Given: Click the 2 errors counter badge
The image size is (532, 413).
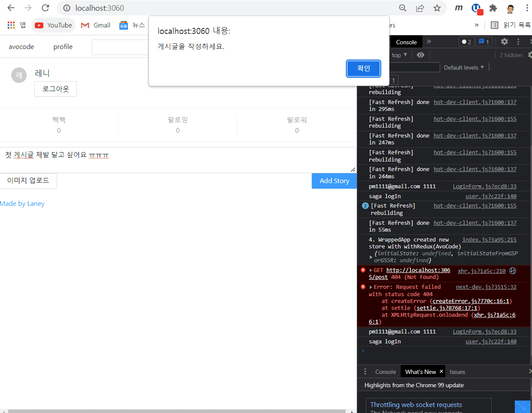Looking at the screenshot, I should pos(466,42).
